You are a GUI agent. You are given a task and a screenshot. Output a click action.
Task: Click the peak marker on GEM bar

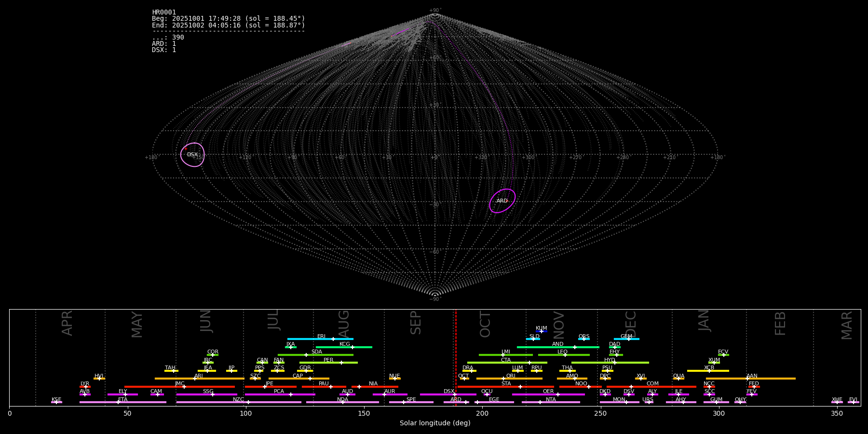pyautogui.click(x=628, y=339)
